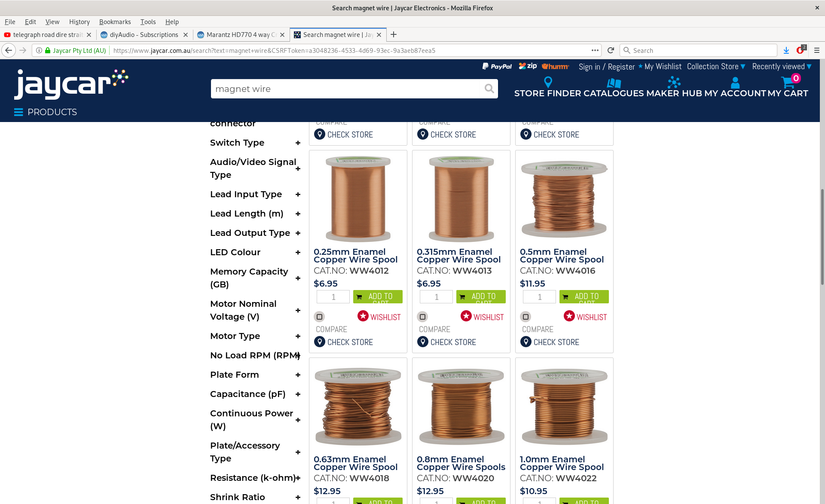Open the File menu
This screenshot has width=825, height=504.
(x=10, y=22)
